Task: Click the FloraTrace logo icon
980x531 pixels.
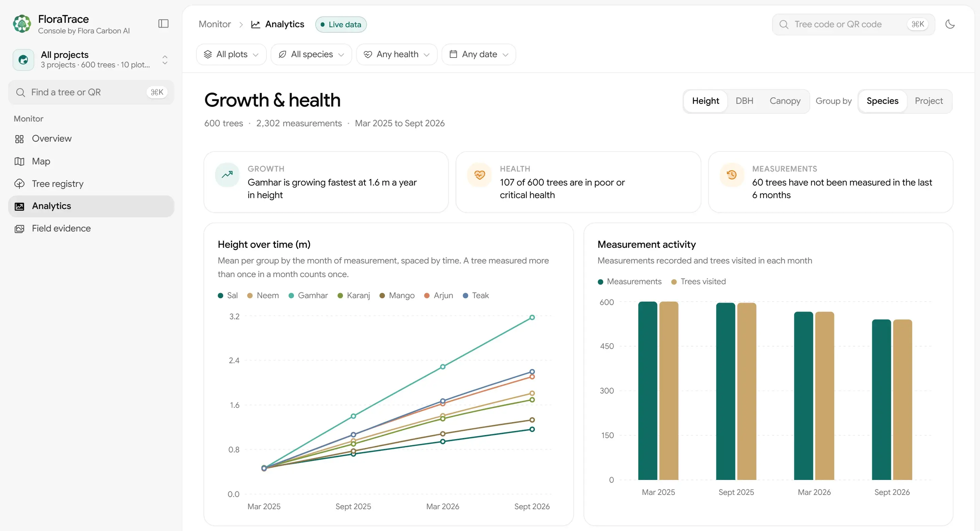Action: pos(22,24)
